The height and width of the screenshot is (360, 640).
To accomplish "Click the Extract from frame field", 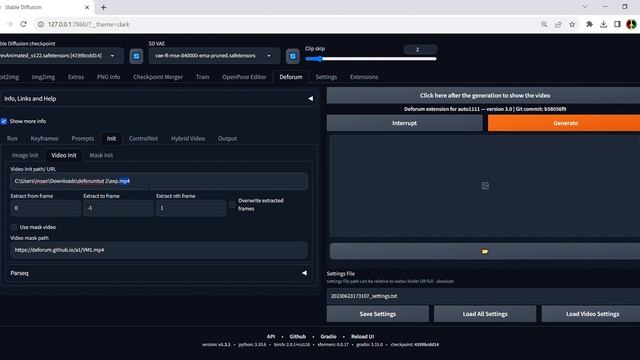I will coord(46,208).
